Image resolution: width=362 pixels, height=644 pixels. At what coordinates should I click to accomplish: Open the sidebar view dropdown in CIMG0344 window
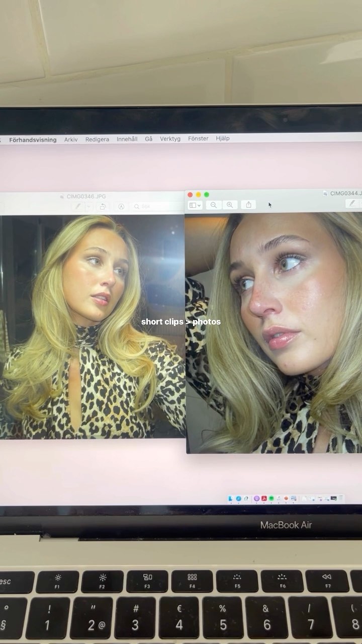[x=195, y=205]
